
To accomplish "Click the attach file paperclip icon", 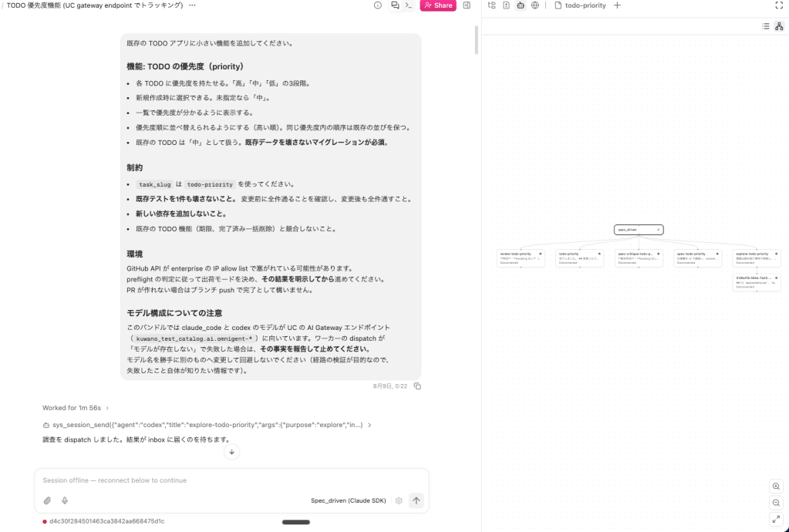I will (47, 500).
